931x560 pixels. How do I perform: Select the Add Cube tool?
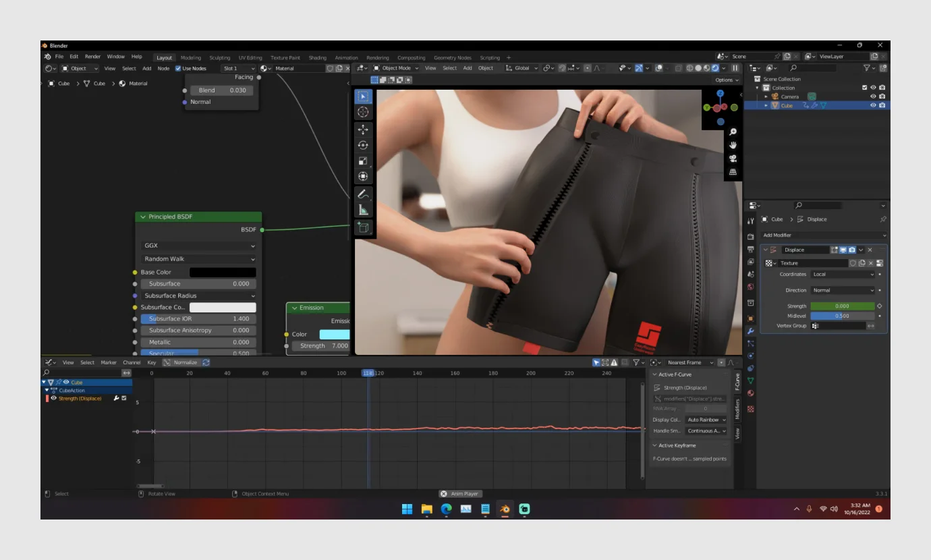363,227
